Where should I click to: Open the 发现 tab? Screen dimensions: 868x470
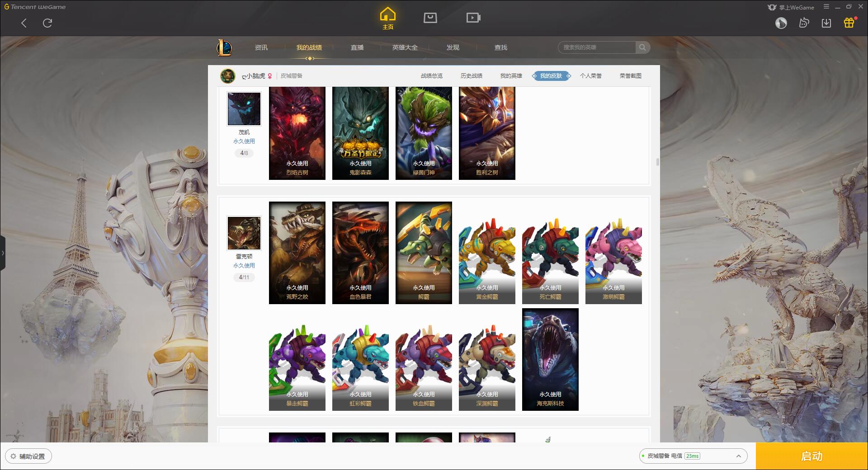point(453,47)
